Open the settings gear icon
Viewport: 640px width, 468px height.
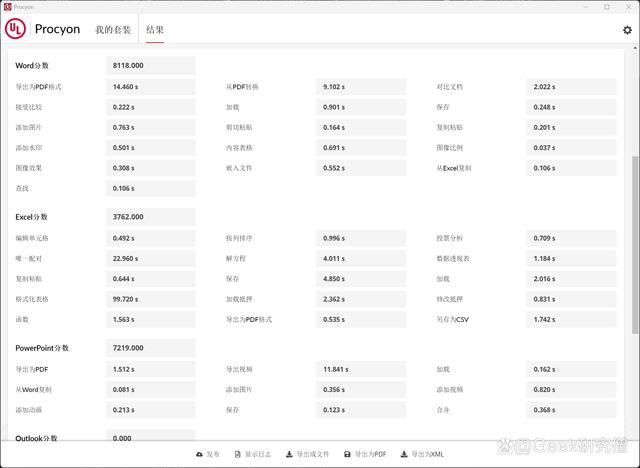coord(627,30)
